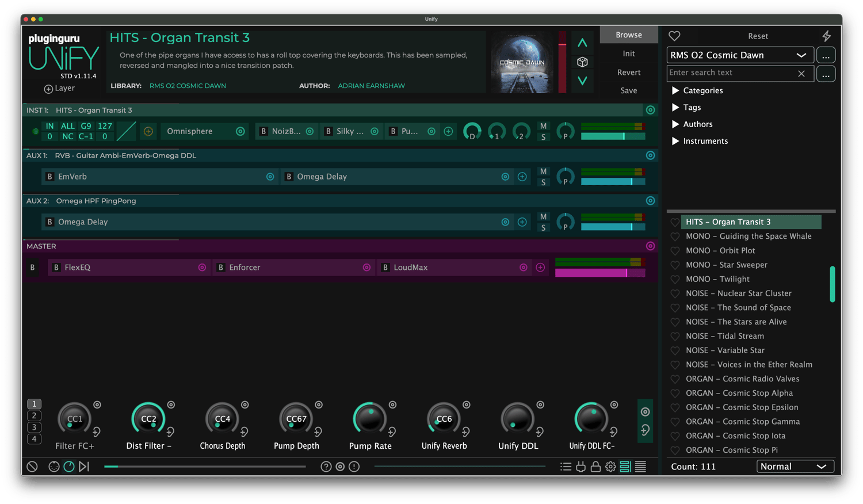This screenshot has height=504, width=863.
Task: Click the skip-forward transport icon
Action: [x=84, y=467]
